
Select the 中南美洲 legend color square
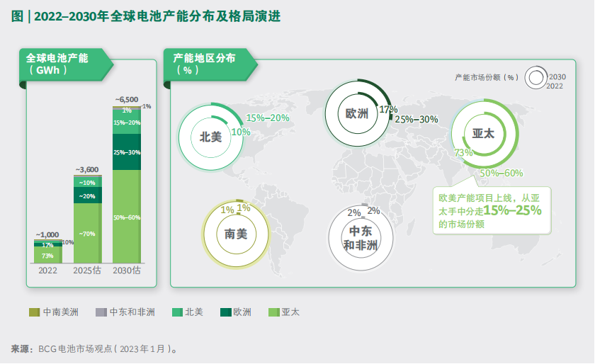34,312
